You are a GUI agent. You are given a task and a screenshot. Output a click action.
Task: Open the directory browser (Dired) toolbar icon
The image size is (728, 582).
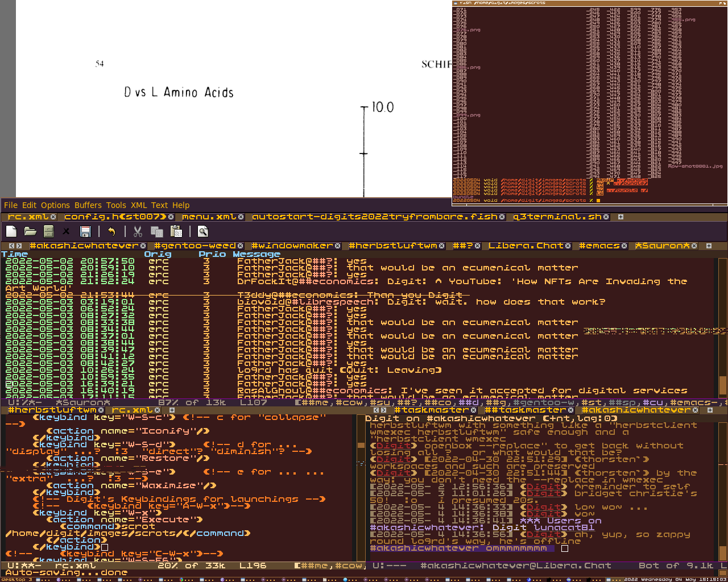click(x=48, y=231)
